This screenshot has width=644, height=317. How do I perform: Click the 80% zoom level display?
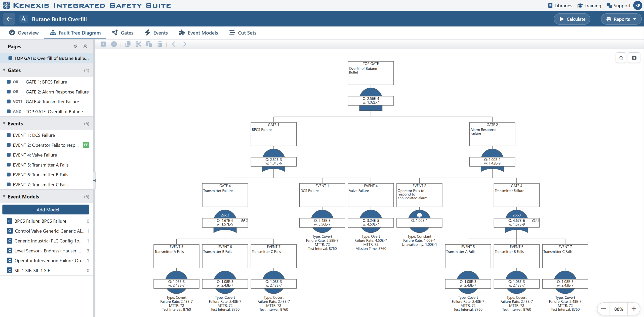(x=619, y=309)
